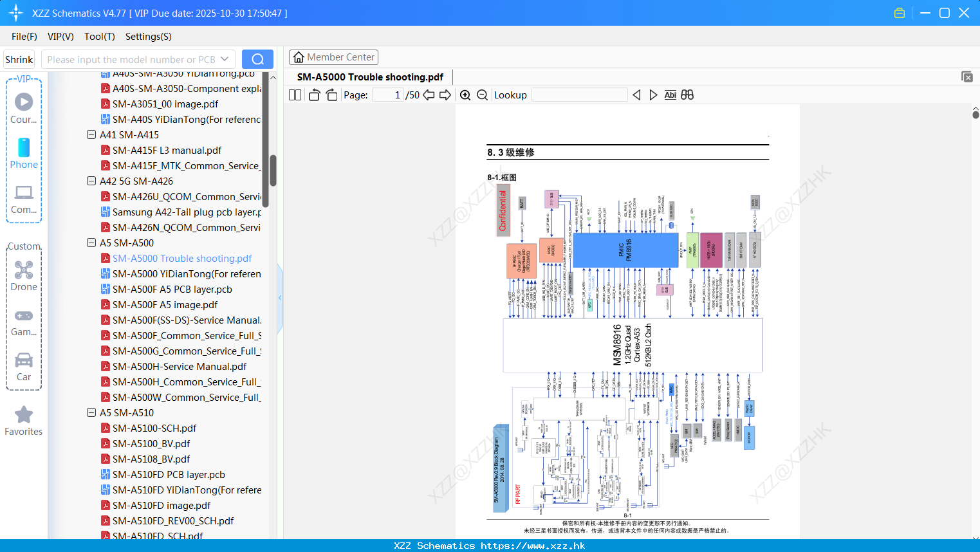Click the Lookup search text field
This screenshot has height=552, width=980.
pyautogui.click(x=579, y=95)
